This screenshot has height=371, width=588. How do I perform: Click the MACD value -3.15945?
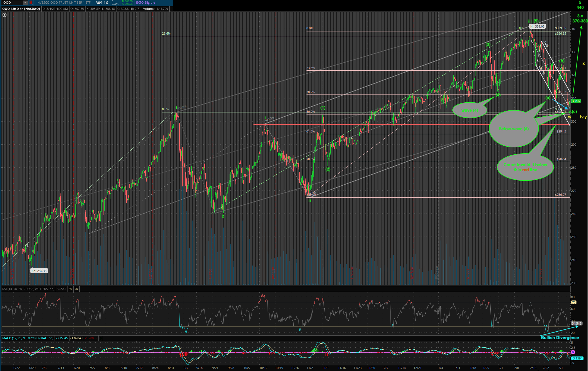[62, 338]
